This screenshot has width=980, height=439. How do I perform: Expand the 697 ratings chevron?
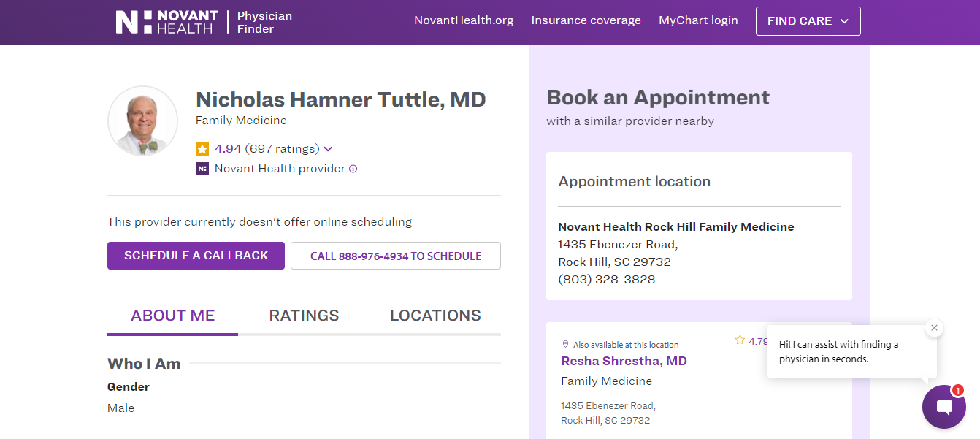click(329, 149)
